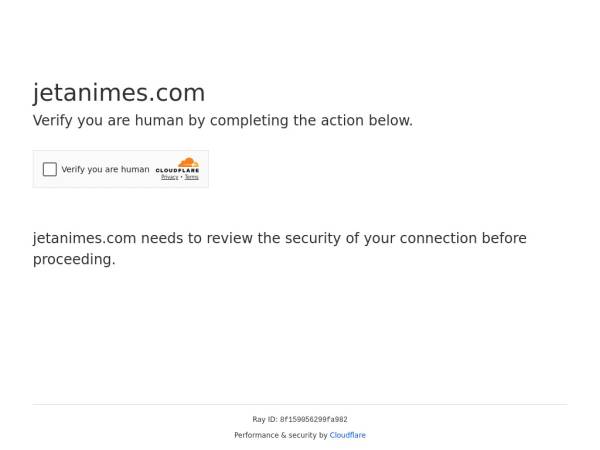Viewport: 600px width, 450px height.
Task: Open the Privacy link in widget
Action: pos(169,177)
